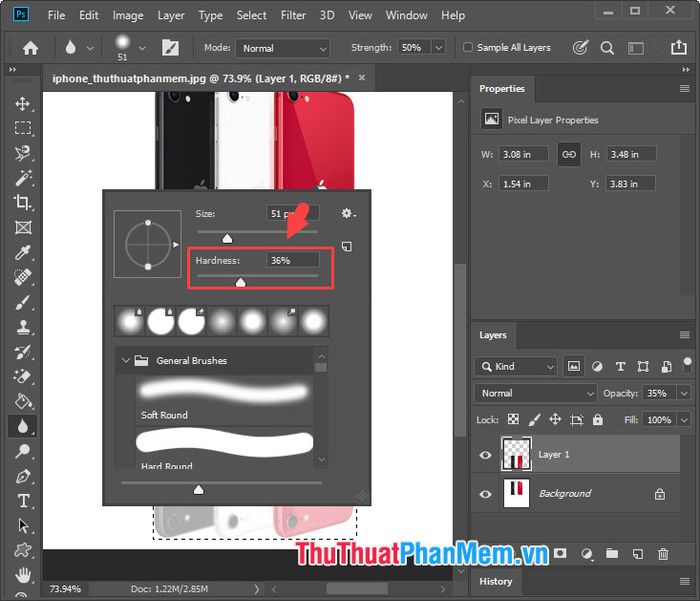Select the Dodge tool
Image resolution: width=700 pixels, height=601 pixels.
click(22, 451)
